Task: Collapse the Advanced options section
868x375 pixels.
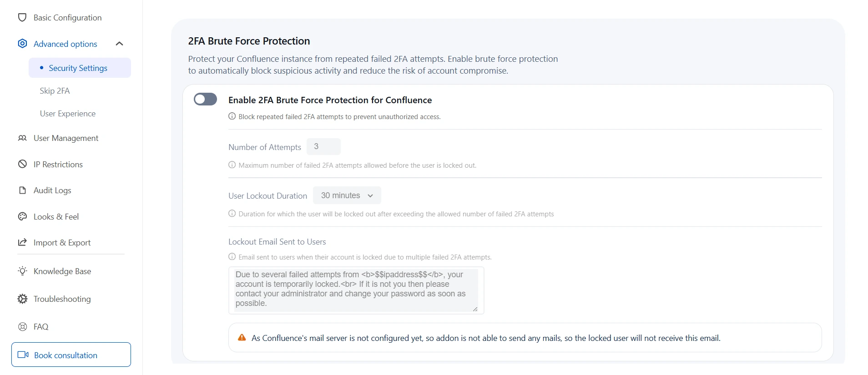Action: [119, 43]
